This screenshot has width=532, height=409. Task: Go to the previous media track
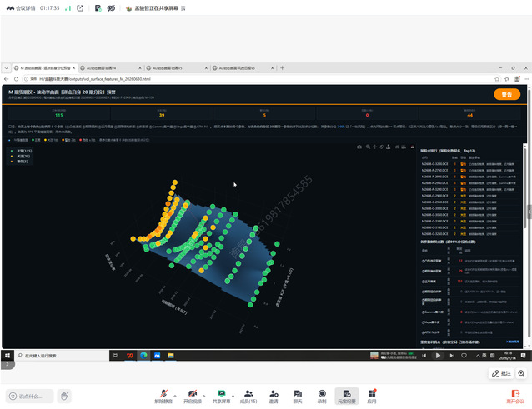click(424, 356)
